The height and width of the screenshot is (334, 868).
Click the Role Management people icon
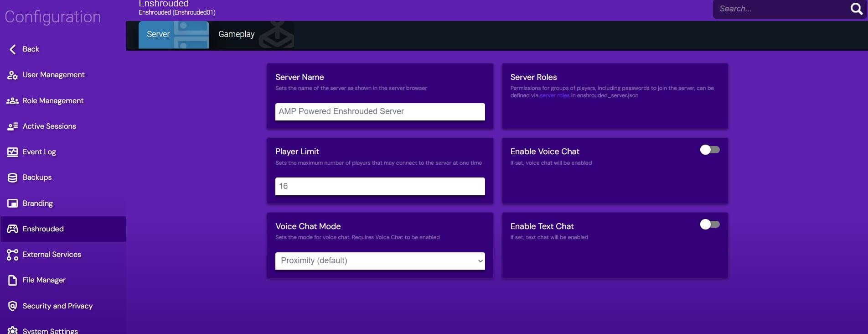click(x=12, y=101)
